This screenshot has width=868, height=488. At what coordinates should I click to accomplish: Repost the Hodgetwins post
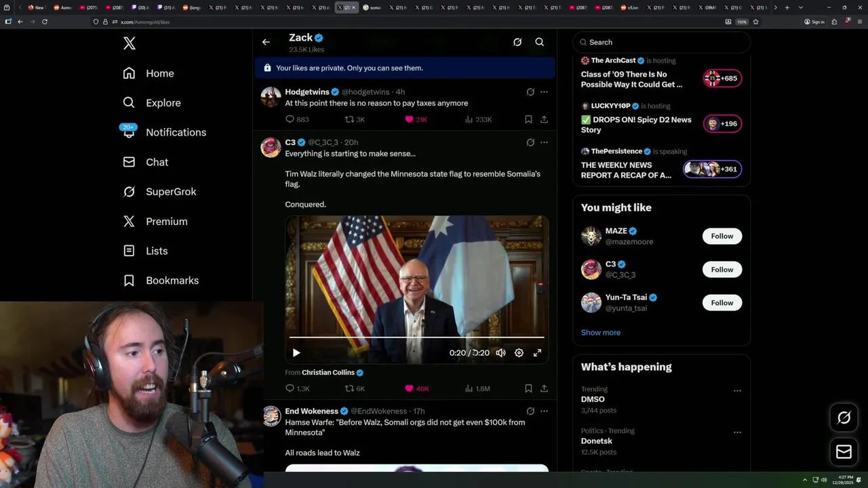click(355, 119)
